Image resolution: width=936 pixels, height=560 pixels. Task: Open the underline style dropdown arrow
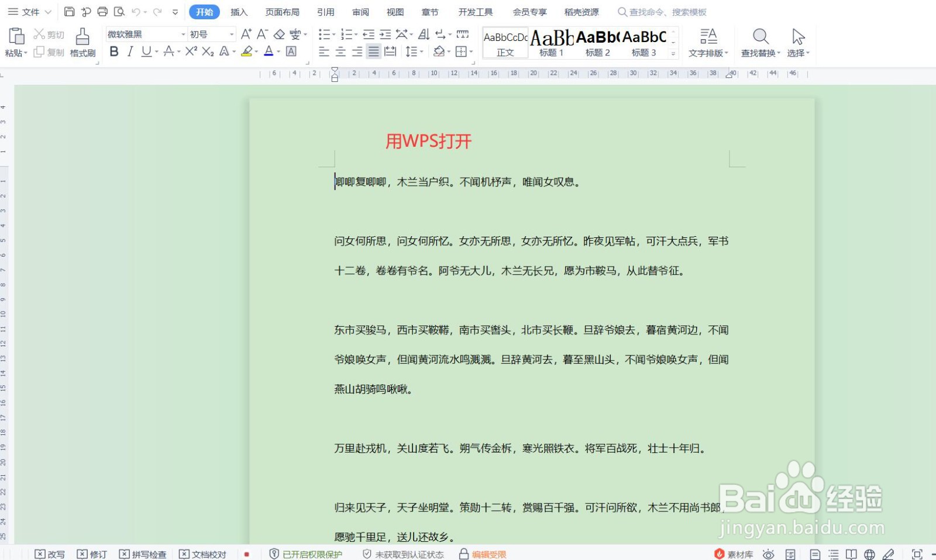tap(157, 51)
